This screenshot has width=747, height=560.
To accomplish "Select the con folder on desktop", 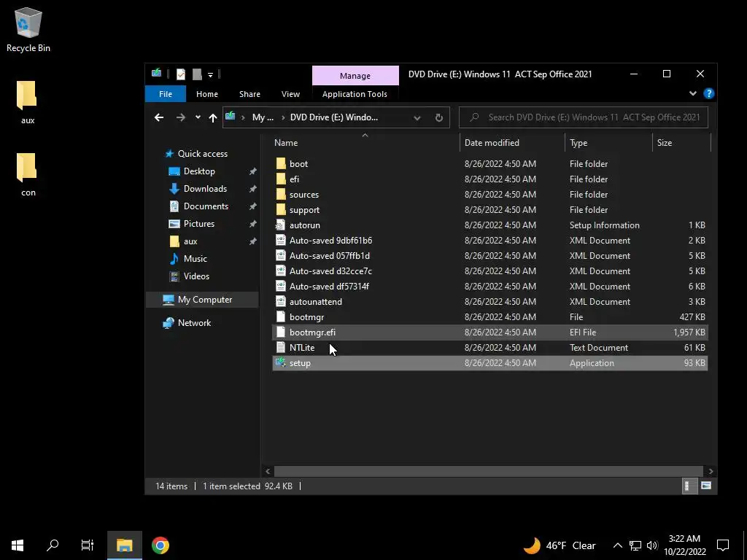I will coord(27,175).
